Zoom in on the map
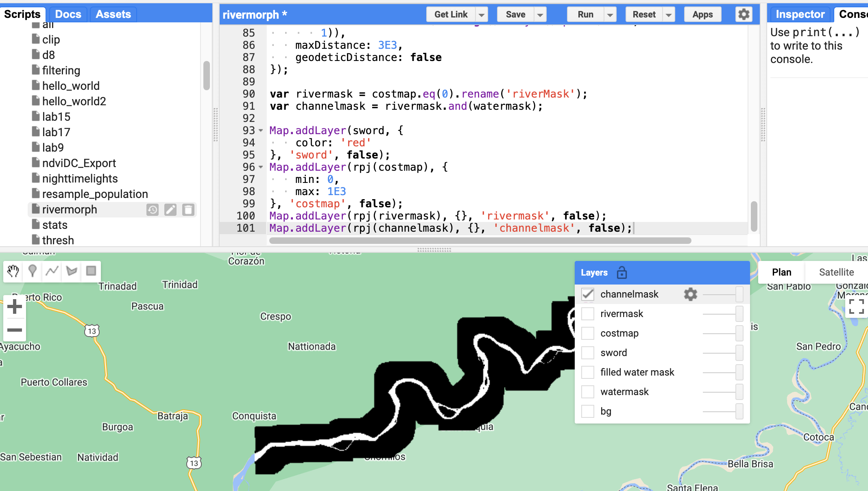This screenshot has height=491, width=868. tap(15, 307)
